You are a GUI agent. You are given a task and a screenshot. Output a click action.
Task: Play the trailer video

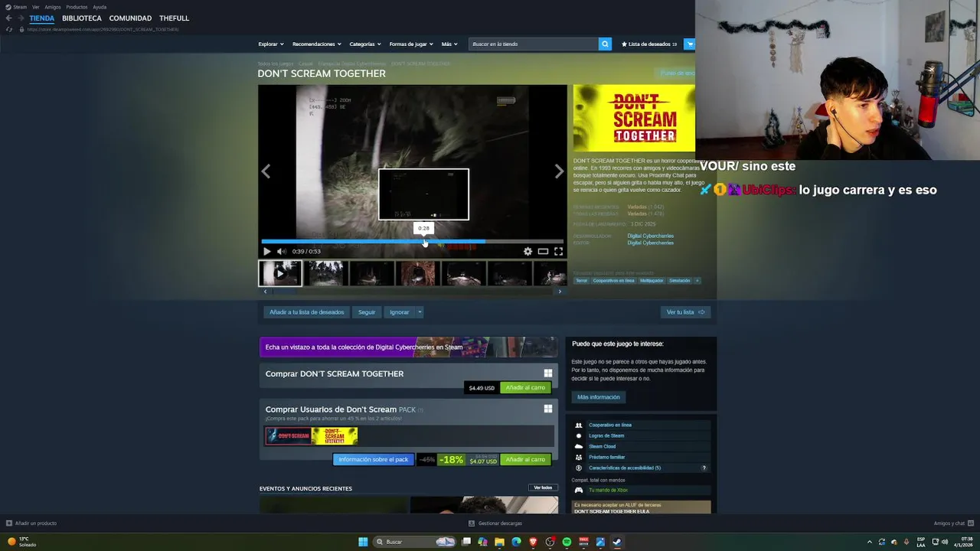pyautogui.click(x=266, y=251)
